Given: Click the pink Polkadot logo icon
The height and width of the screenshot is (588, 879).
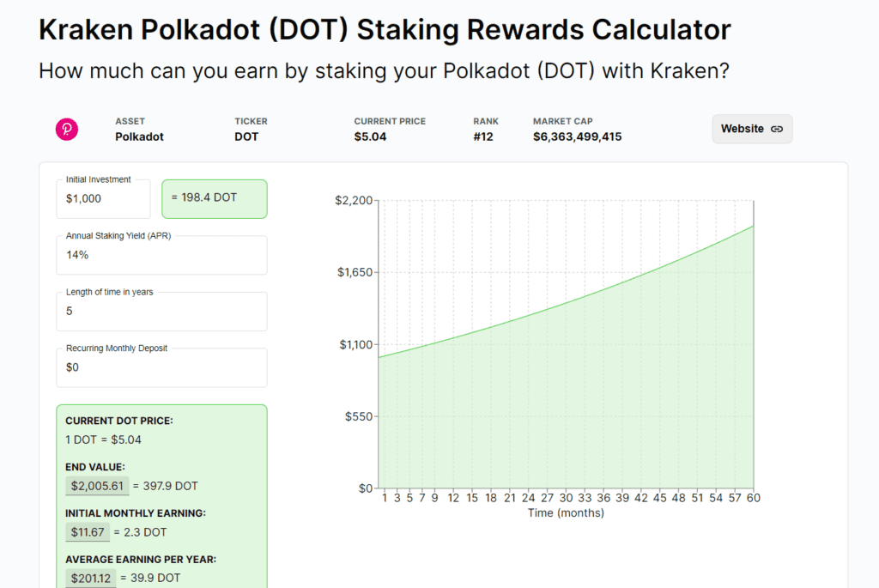Looking at the screenshot, I should (x=67, y=130).
